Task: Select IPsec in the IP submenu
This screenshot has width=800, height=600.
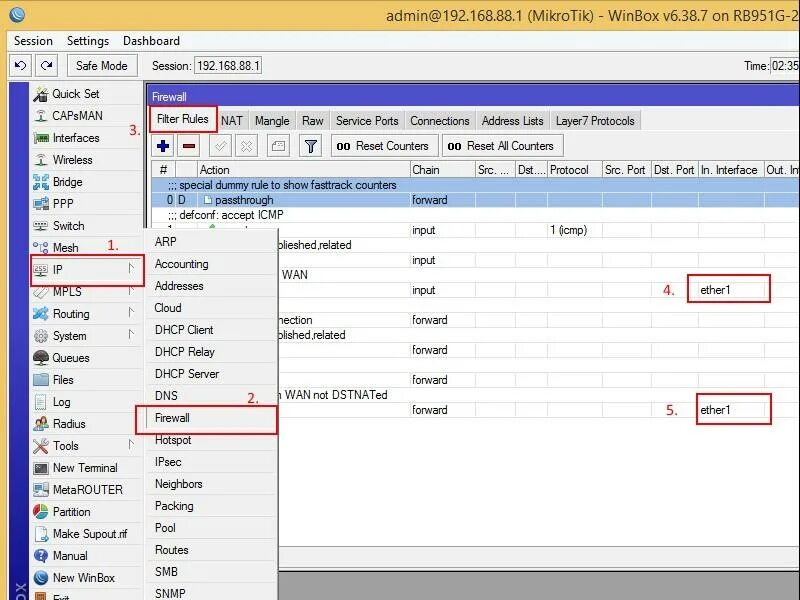Action: pos(212,462)
